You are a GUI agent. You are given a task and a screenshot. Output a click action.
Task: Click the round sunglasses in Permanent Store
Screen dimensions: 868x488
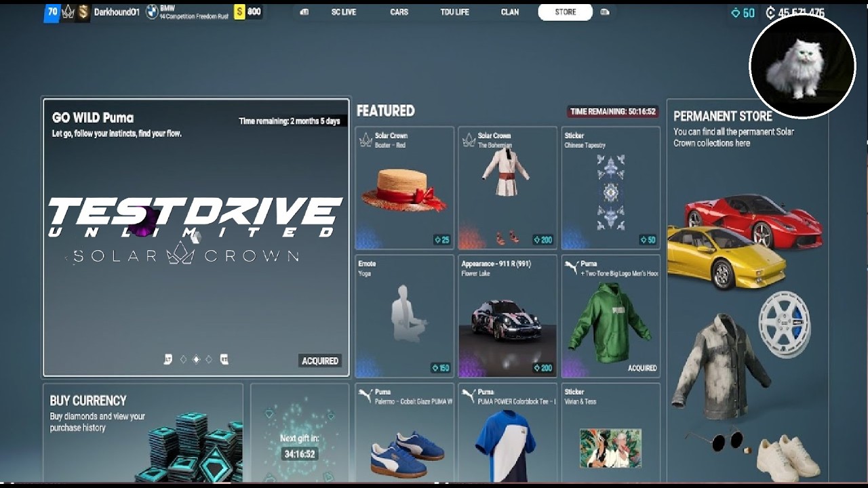[713, 440]
